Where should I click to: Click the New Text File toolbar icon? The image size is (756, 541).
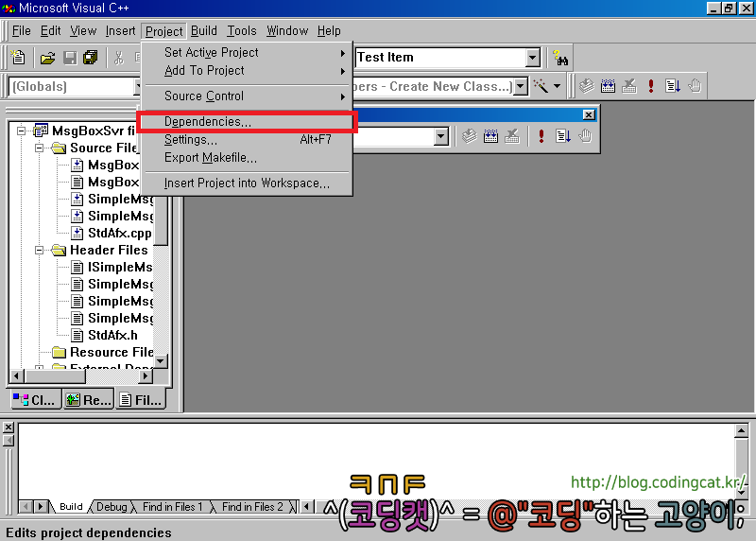(18, 58)
